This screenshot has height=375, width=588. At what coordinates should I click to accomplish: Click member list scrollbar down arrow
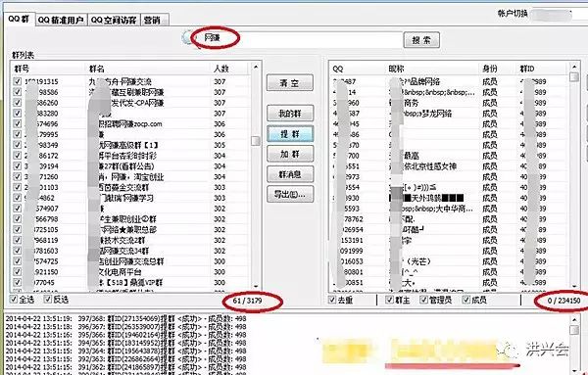click(x=574, y=286)
